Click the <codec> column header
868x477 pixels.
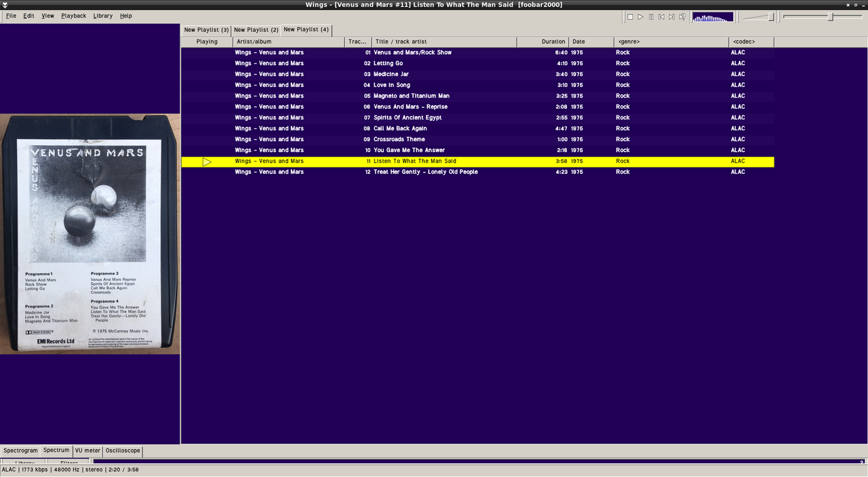(x=751, y=41)
